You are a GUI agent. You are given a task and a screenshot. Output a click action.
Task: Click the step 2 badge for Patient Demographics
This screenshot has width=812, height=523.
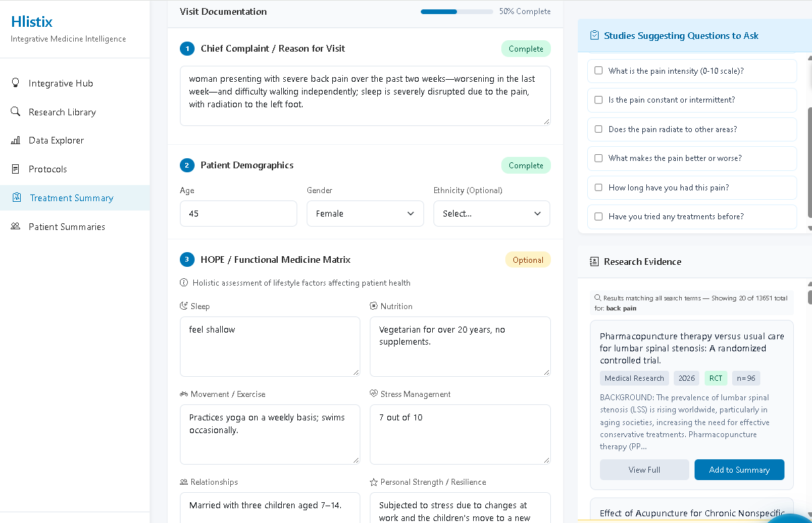click(187, 165)
